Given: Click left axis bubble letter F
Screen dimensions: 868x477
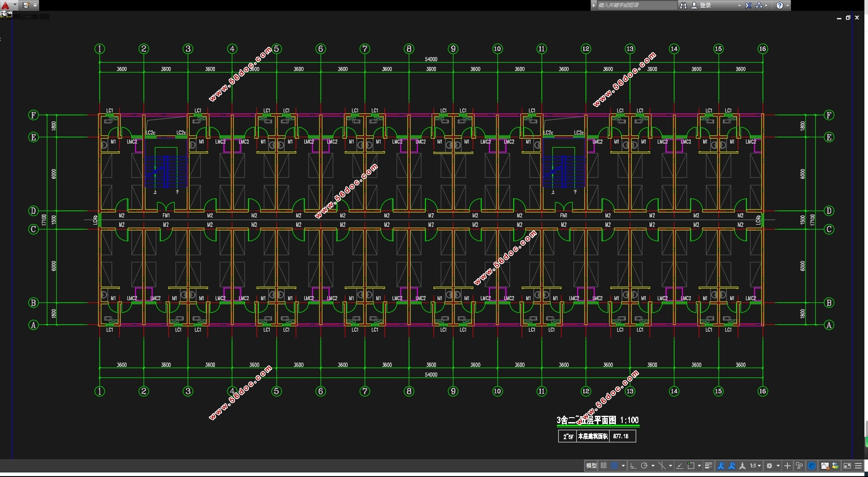Looking at the screenshot, I should tap(33, 115).
